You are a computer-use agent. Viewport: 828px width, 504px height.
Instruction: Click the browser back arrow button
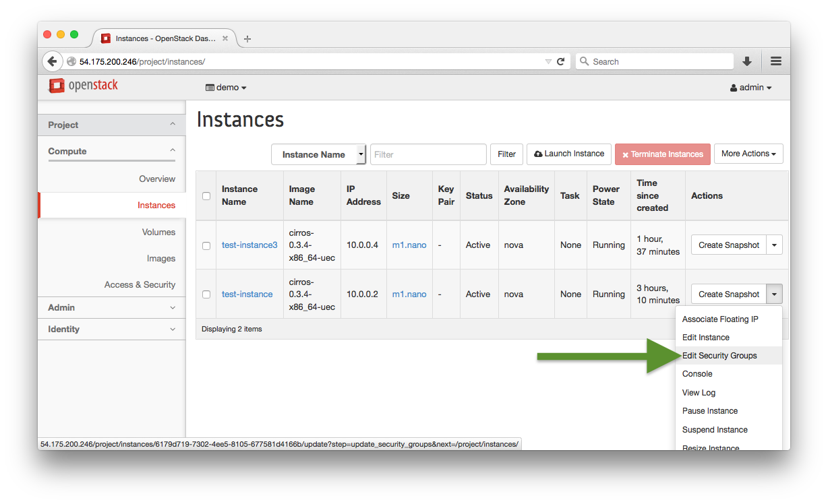tap(53, 61)
